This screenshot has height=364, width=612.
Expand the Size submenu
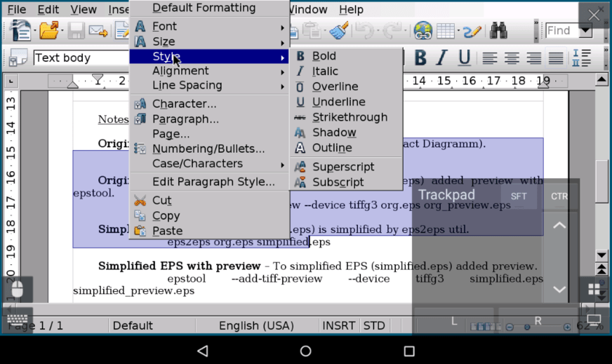click(209, 42)
